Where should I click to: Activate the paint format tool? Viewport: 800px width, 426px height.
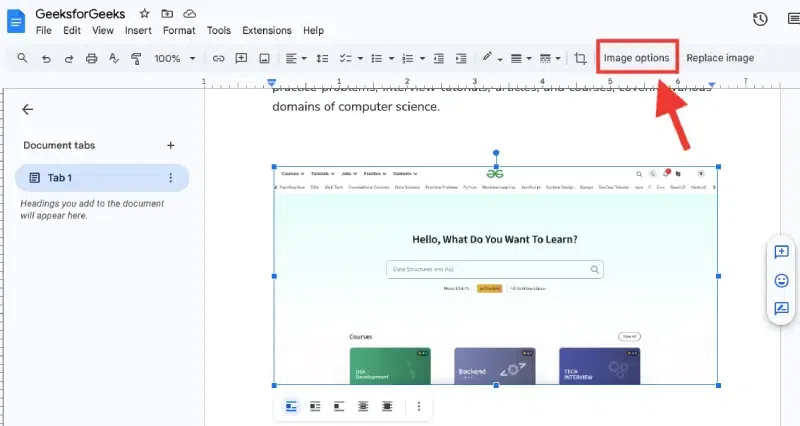coord(136,59)
